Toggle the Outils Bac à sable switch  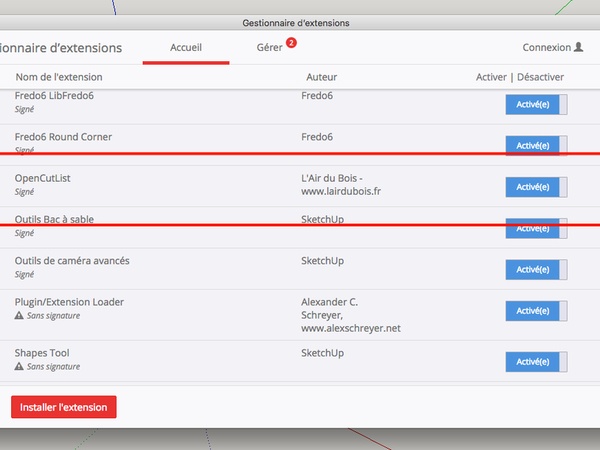point(536,228)
